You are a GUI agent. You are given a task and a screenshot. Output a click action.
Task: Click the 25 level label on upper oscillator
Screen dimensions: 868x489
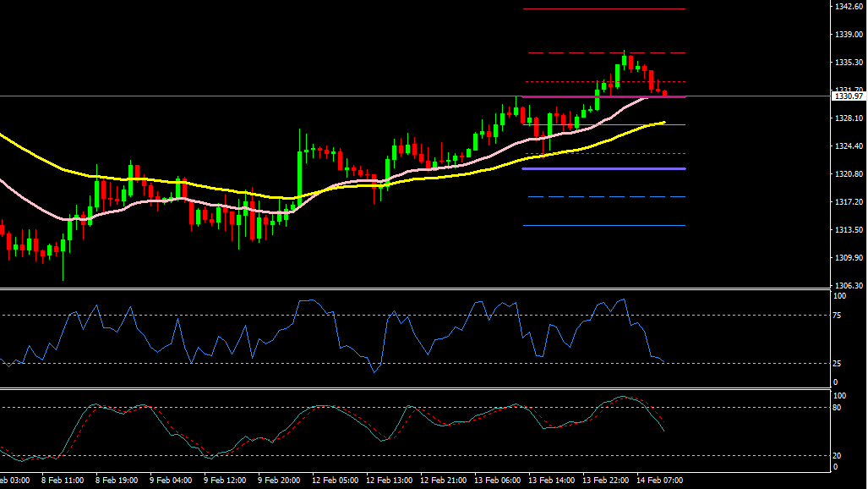coord(837,364)
